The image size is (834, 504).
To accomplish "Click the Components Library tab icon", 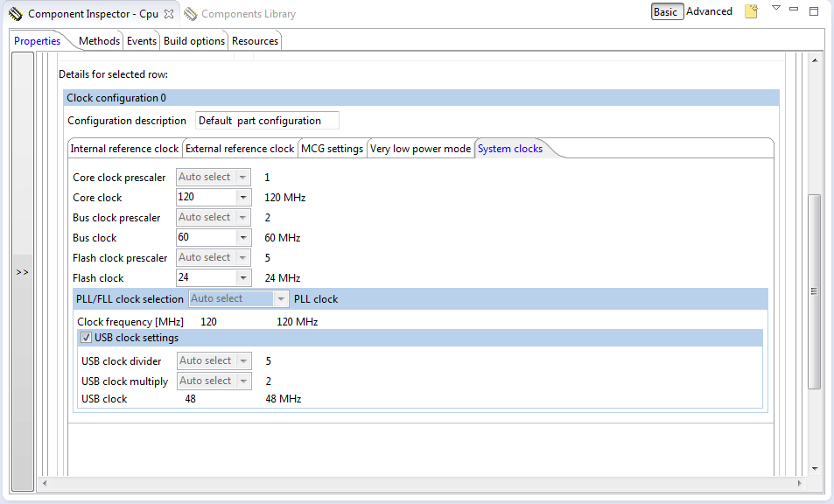I will [x=191, y=14].
